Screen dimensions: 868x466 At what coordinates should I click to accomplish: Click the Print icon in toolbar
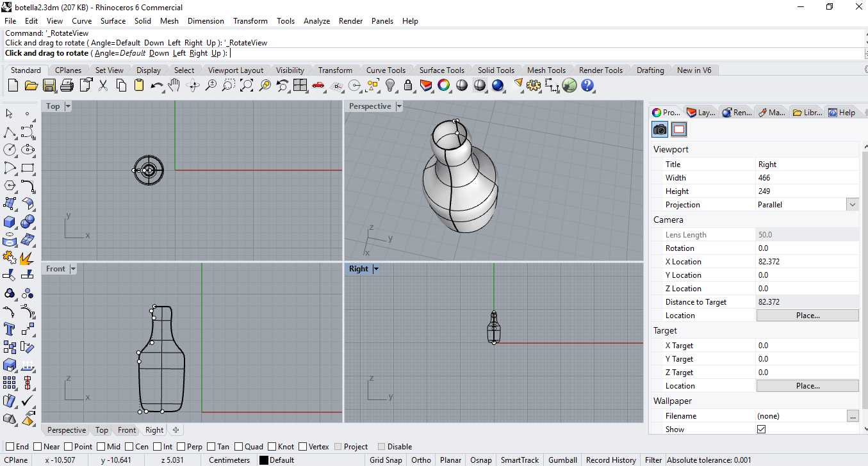point(67,85)
